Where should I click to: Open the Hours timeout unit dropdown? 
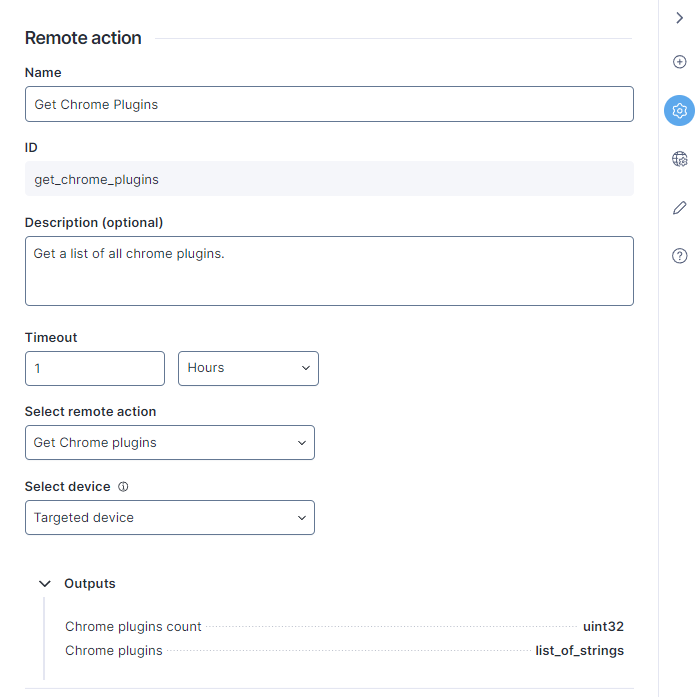pos(248,369)
